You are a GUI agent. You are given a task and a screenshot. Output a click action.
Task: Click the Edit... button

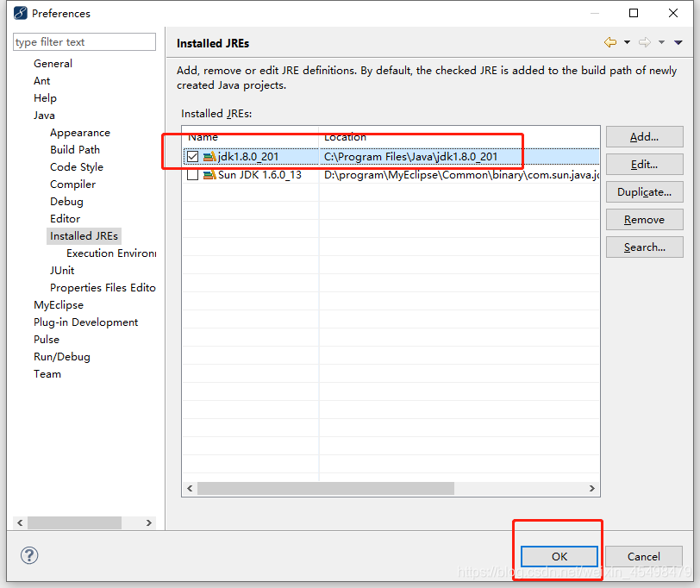[644, 165]
